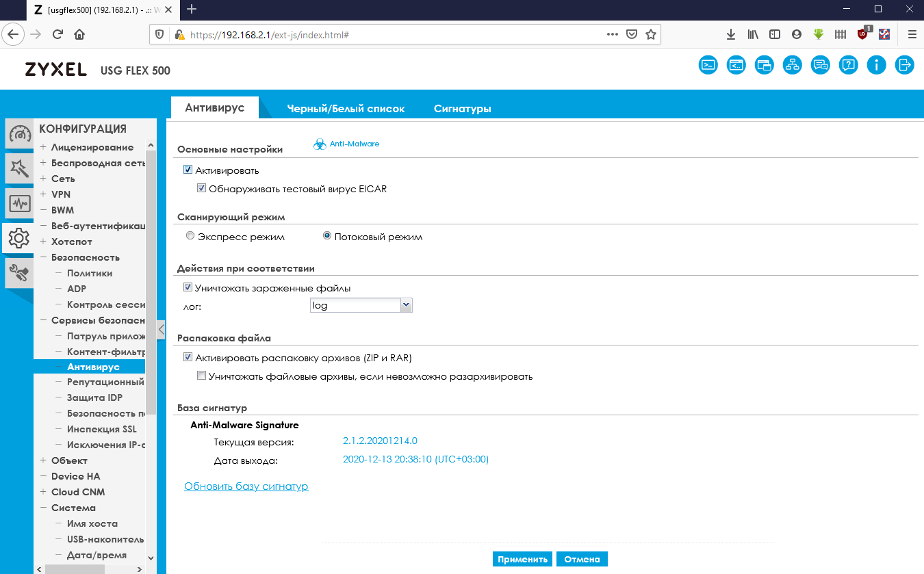The width and height of the screenshot is (924, 574).
Task: Click the green download arrow extension icon
Action: point(818,34)
